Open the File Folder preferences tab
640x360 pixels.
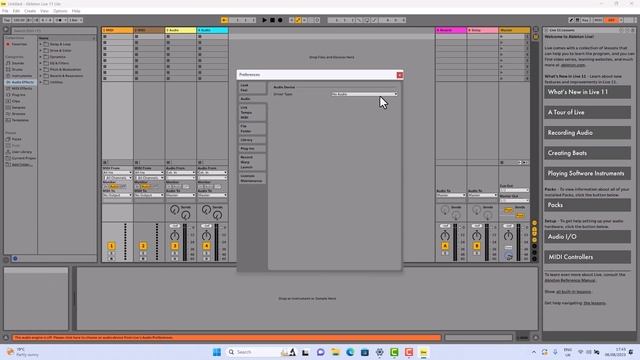(252, 129)
